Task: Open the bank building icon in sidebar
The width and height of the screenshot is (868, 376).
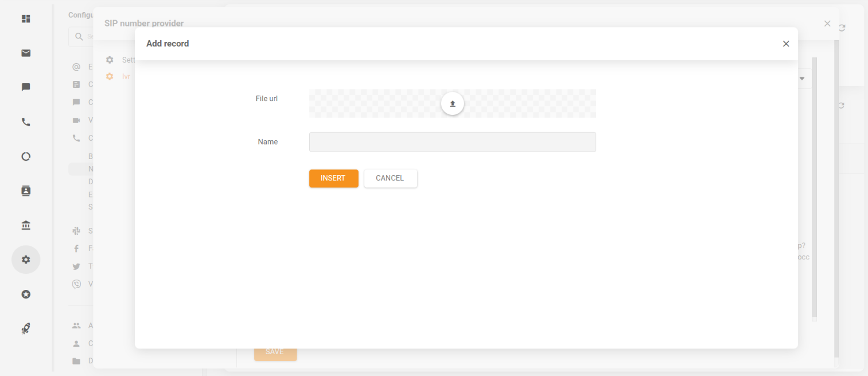Action: (x=26, y=225)
